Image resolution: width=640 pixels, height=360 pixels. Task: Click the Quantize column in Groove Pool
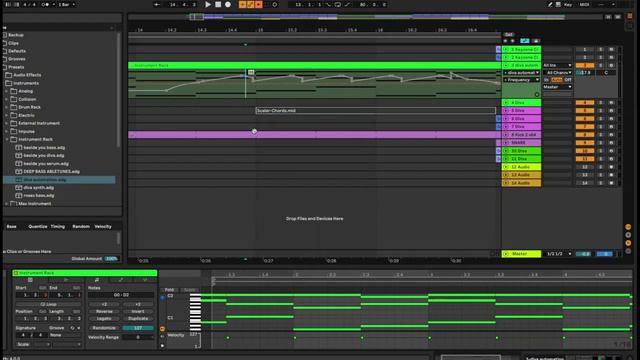coord(38,227)
